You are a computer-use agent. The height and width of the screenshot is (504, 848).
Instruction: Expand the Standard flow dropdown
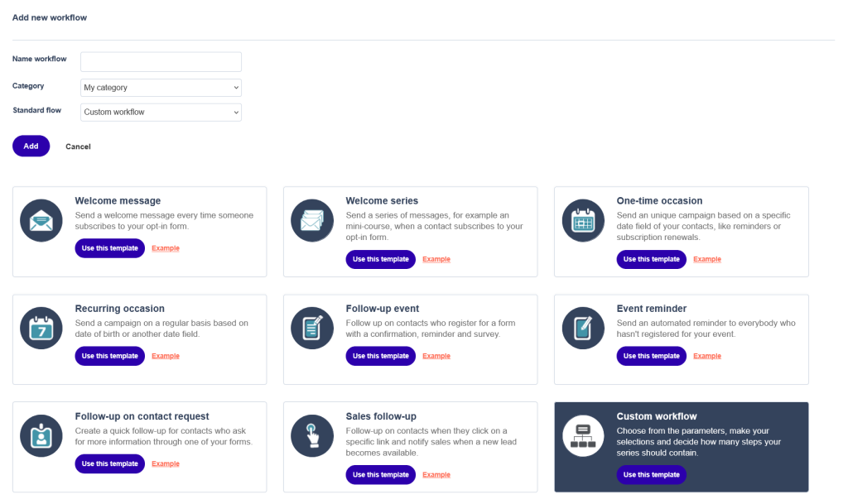[161, 113]
